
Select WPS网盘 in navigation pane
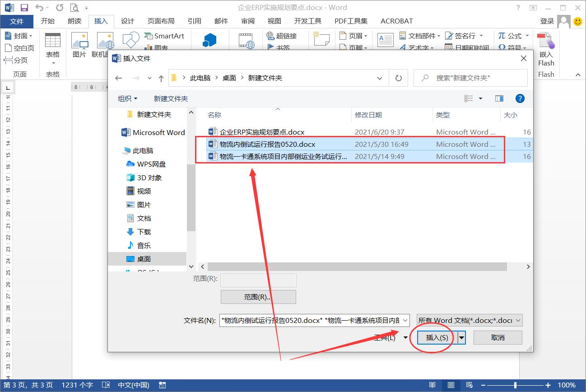pyautogui.click(x=151, y=164)
